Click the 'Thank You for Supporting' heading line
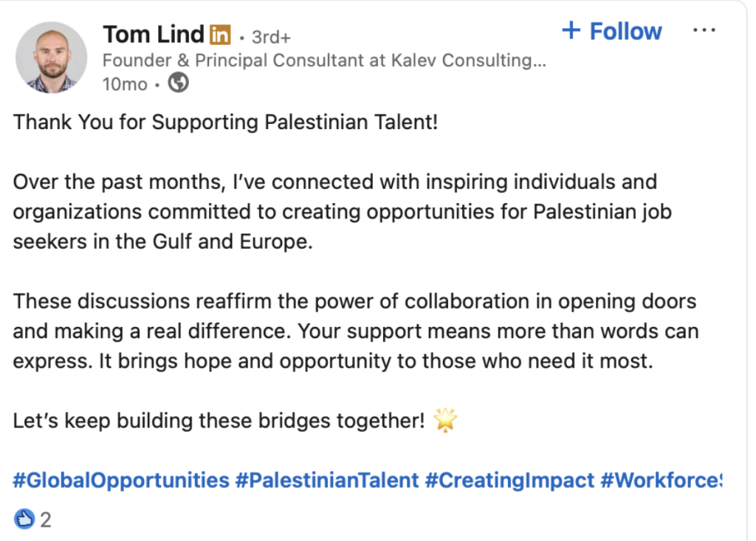The width and height of the screenshot is (756, 541). pos(226,122)
